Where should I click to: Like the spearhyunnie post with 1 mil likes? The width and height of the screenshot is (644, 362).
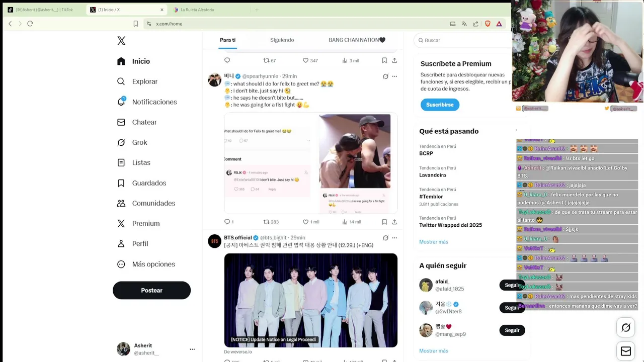pos(310,222)
